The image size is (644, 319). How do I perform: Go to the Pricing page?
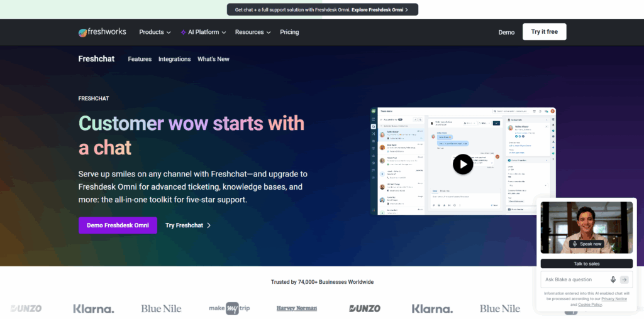coord(289,32)
